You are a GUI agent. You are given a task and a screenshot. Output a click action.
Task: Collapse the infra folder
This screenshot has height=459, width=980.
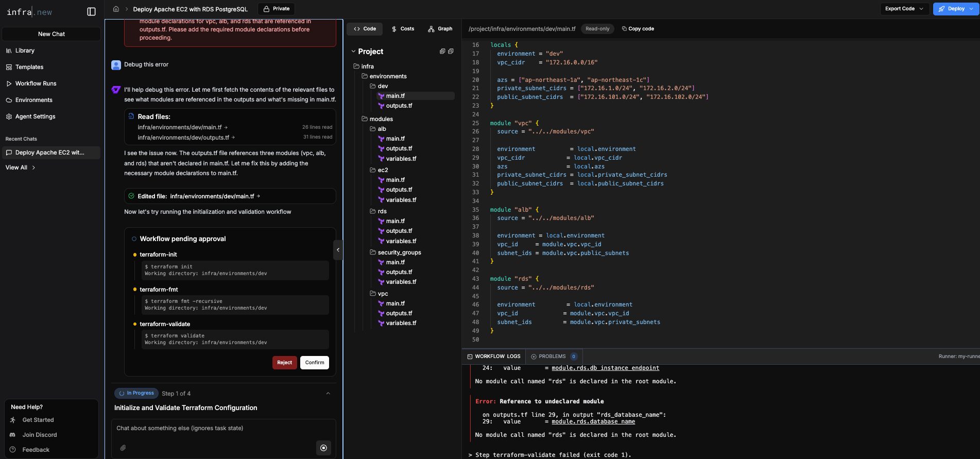point(364,66)
